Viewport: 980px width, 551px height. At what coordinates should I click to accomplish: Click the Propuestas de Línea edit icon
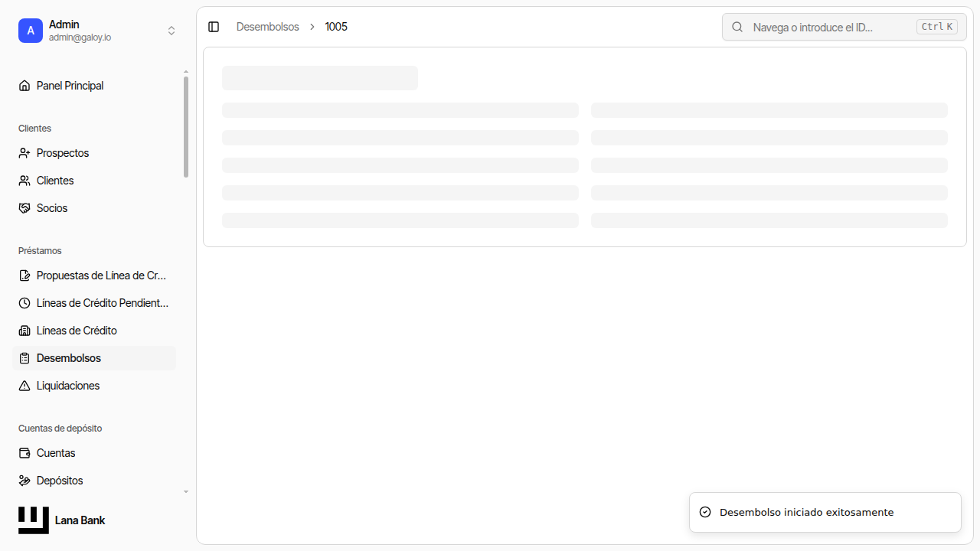(x=24, y=275)
